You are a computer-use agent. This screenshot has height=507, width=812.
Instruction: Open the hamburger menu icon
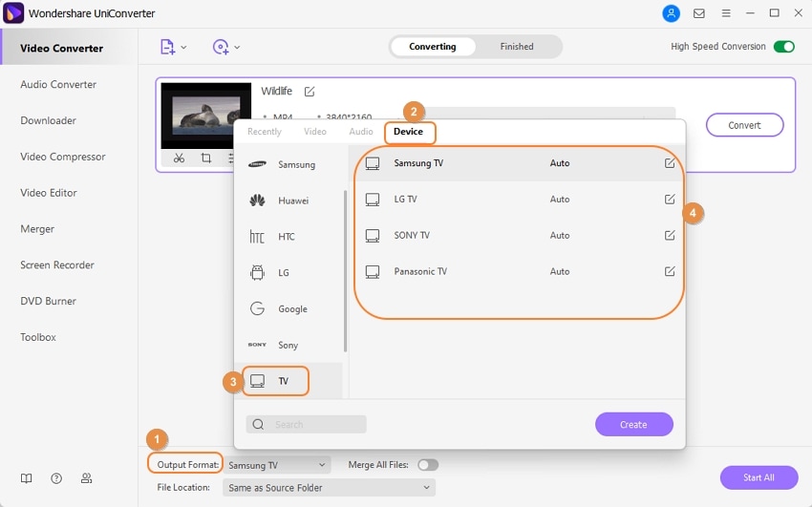point(726,13)
